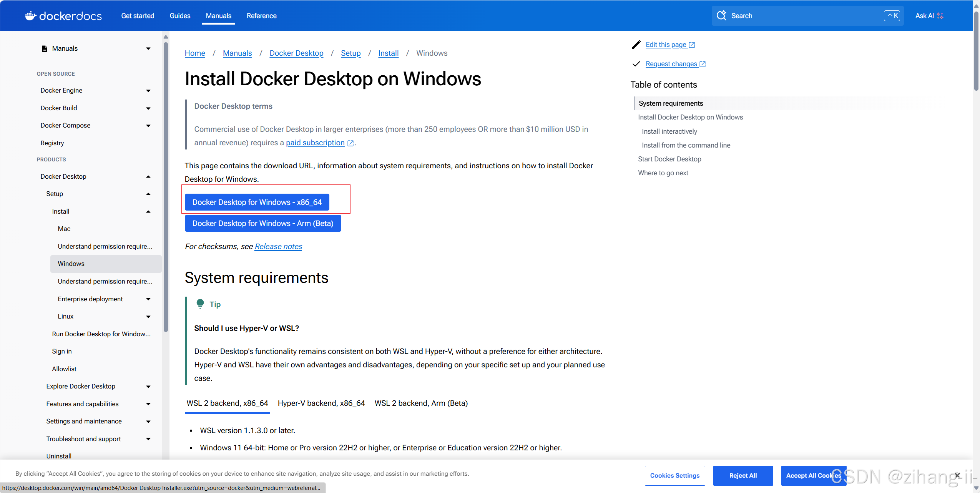Click the Manuals document icon in sidebar
The width and height of the screenshot is (980, 493).
pos(45,49)
